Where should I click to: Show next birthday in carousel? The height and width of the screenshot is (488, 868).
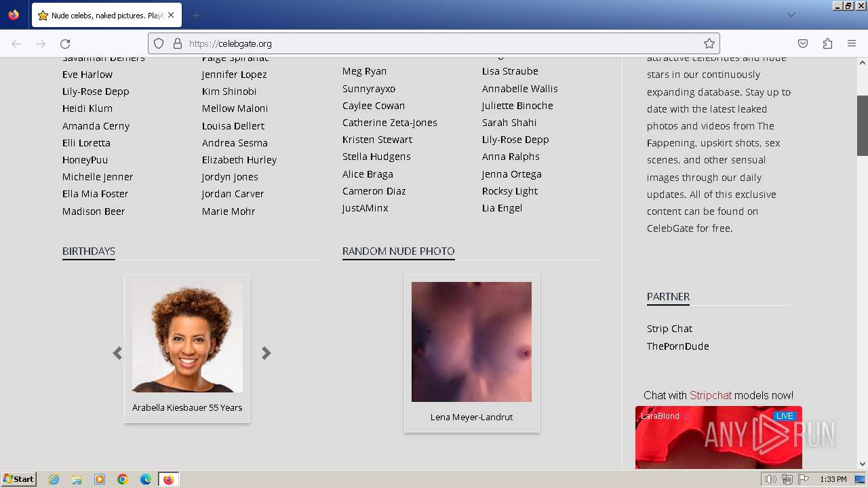pyautogui.click(x=267, y=353)
